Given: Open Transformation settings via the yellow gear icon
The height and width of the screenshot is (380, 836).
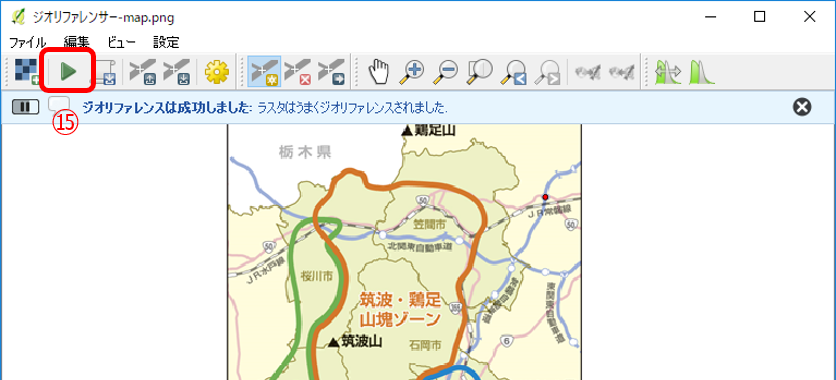Looking at the screenshot, I should click(216, 71).
